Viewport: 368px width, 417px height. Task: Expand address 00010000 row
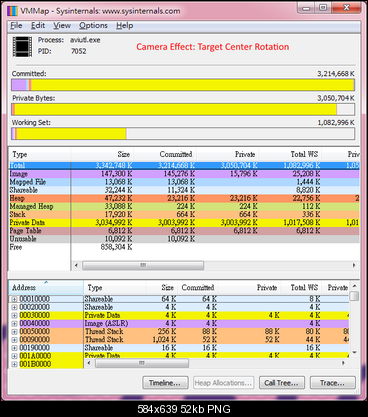tap(14, 299)
